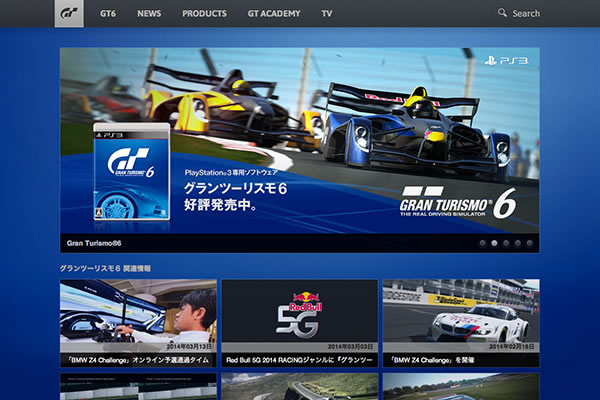The height and width of the screenshot is (400, 600).
Task: Open the NEWS menu item
Action: click(x=149, y=13)
